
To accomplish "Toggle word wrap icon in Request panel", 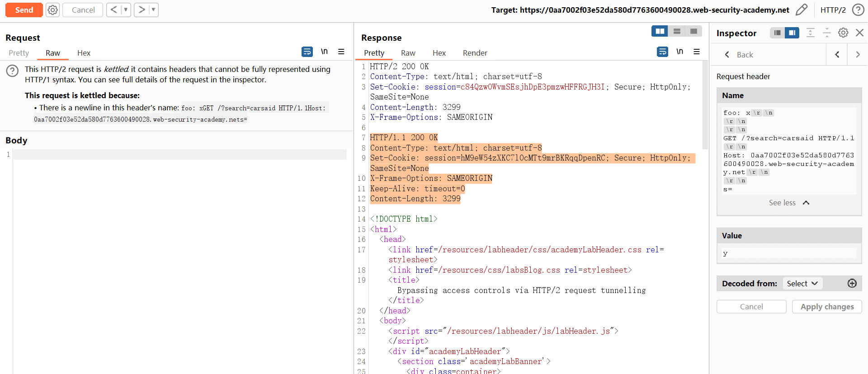I will pos(307,52).
